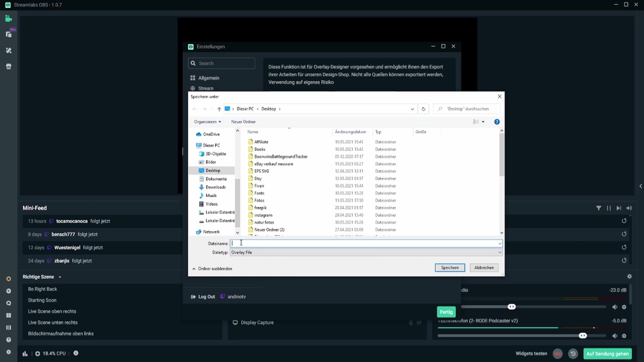
Task: Select Downloads in the folder tree
Action: click(215, 187)
